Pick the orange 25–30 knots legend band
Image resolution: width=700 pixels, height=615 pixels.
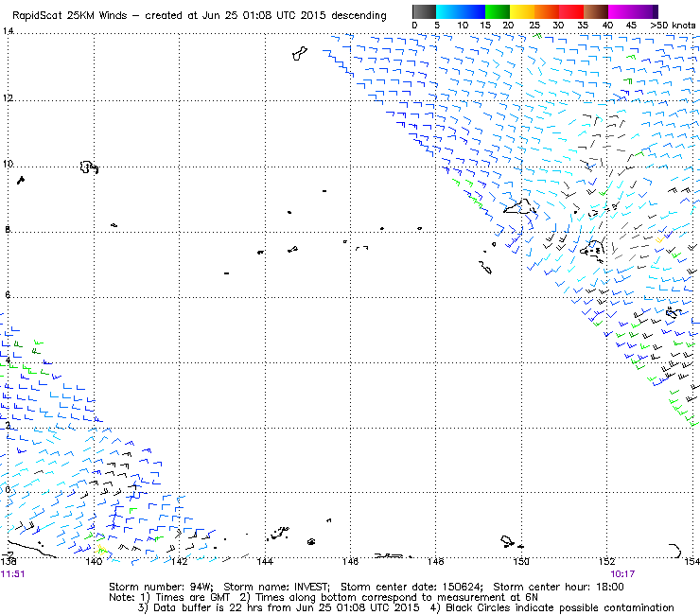click(547, 11)
